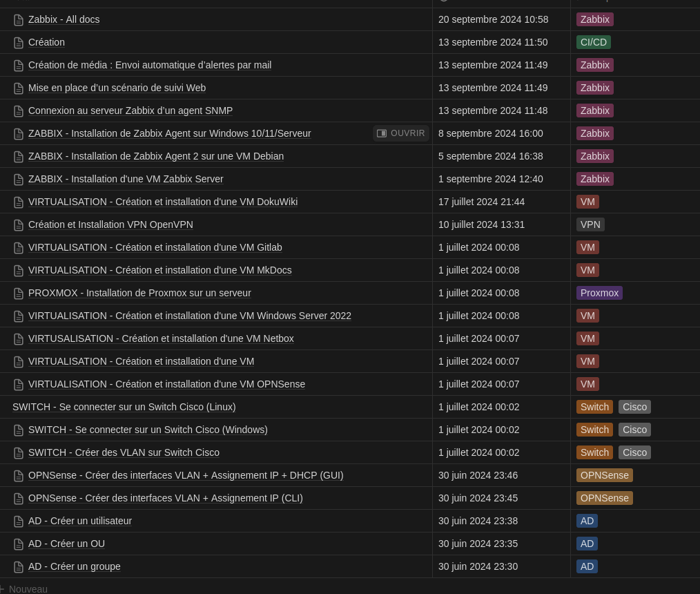The width and height of the screenshot is (700, 594).
Task: Click the OPNSense tag on the DHCP (GUI) row
Action: [x=604, y=475]
